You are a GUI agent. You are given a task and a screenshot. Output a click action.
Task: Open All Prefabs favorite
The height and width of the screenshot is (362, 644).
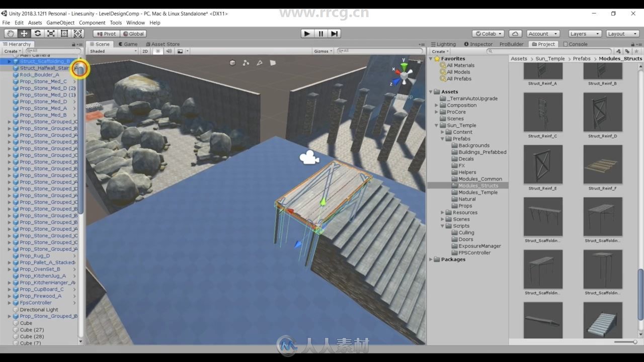tap(459, 79)
